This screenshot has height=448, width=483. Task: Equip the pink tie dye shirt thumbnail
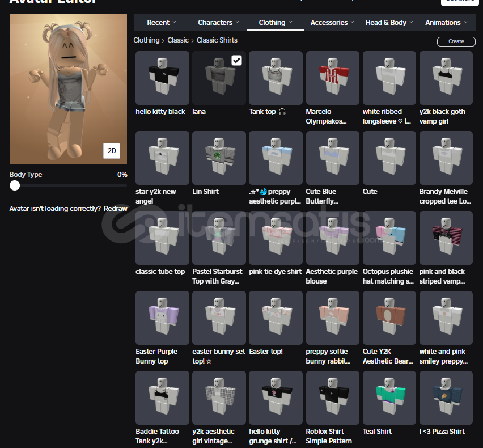276,238
